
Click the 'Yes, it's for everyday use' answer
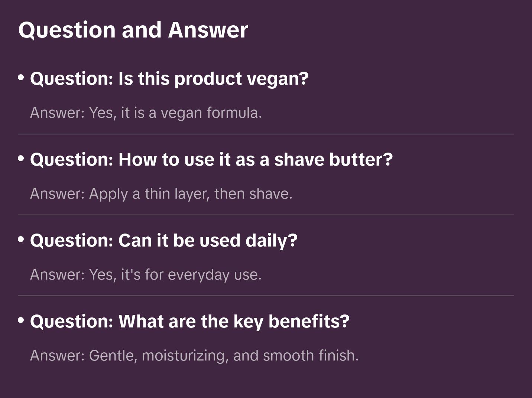pos(175,275)
